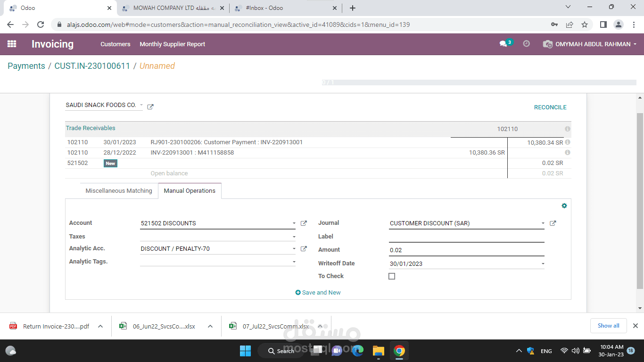The height and width of the screenshot is (362, 644).
Task: Go to the Payments breadcrumb
Action: [x=26, y=66]
